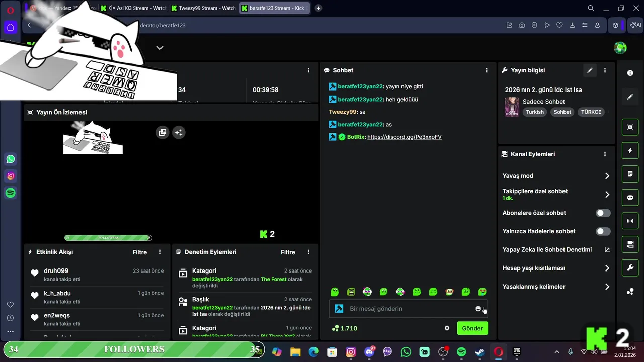Click the BotRix username in chat
Image resolution: width=644 pixels, height=362 pixels.
356,137
